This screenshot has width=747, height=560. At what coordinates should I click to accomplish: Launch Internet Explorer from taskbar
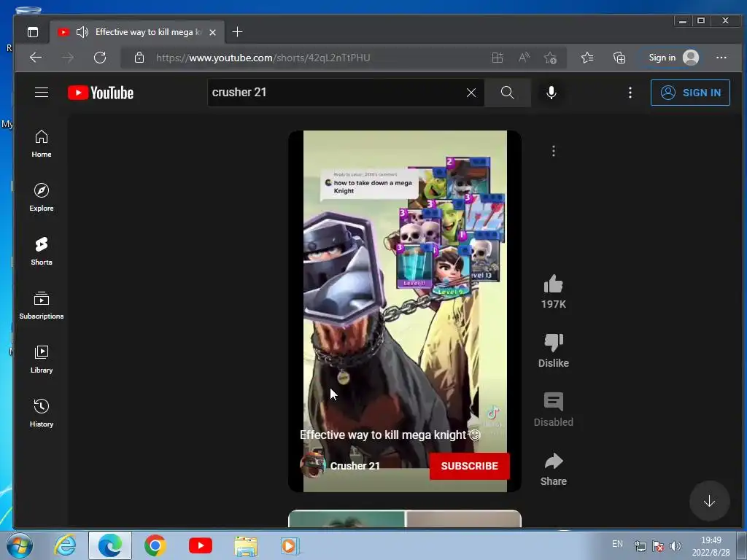coord(65,545)
